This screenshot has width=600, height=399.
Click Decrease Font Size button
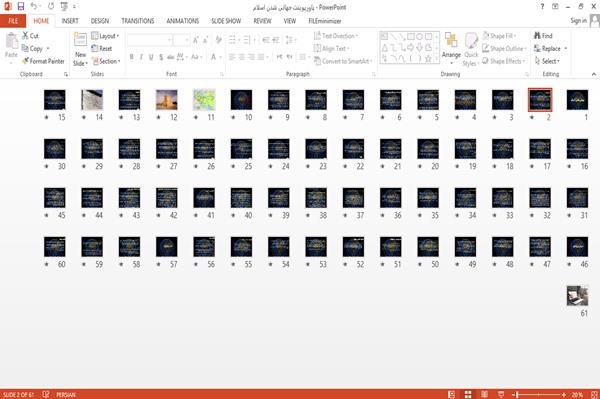[206, 40]
